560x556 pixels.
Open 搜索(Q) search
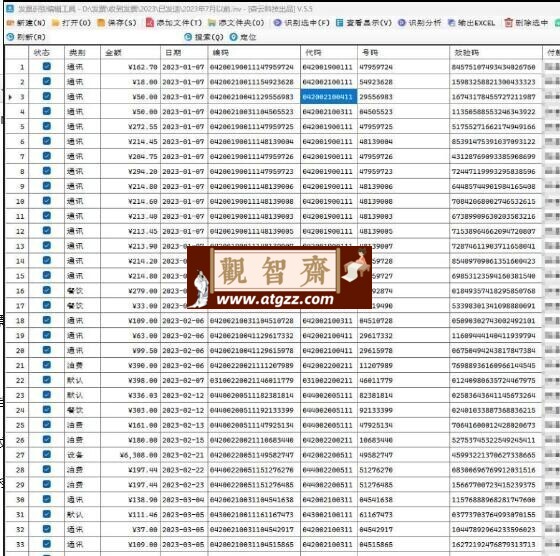204,37
